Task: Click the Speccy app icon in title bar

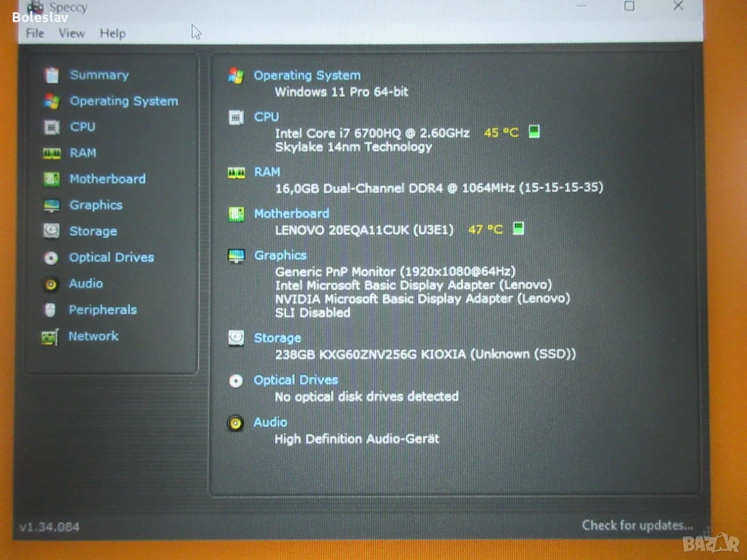Action: pyautogui.click(x=36, y=7)
